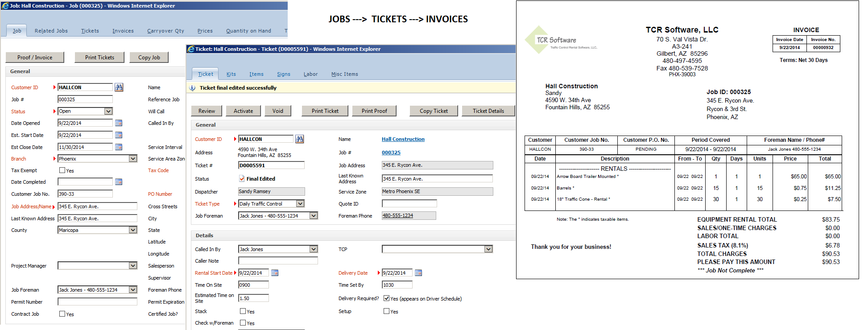Click Foreman Phone 480-555-1234 link

398,215
